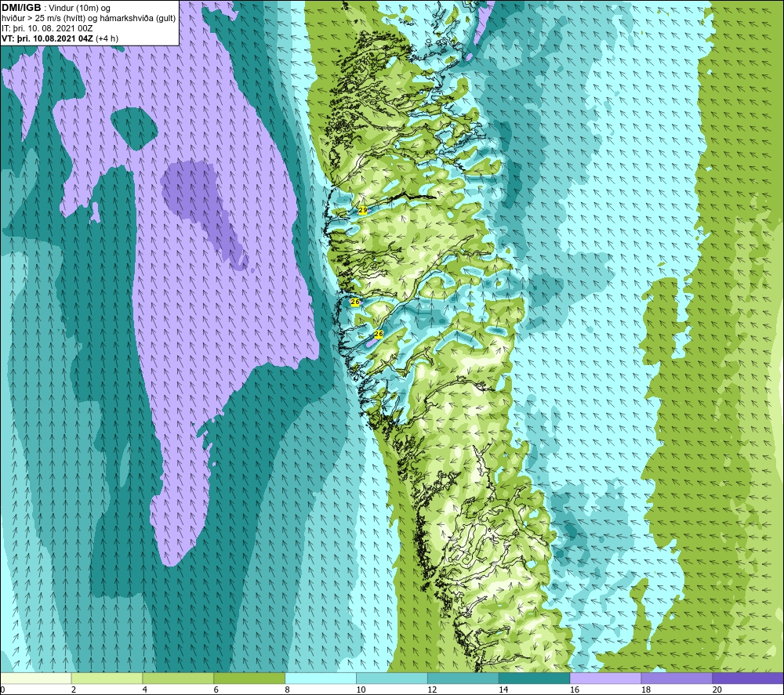784x695 pixels.
Task: Select the light teal 10-12 m/s legend swatch
Action: 391,678
